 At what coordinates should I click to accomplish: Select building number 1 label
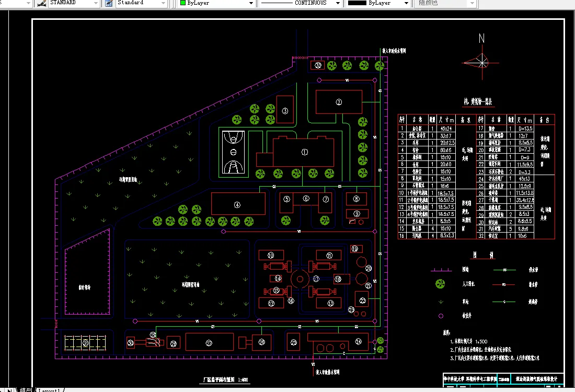coord(304,152)
